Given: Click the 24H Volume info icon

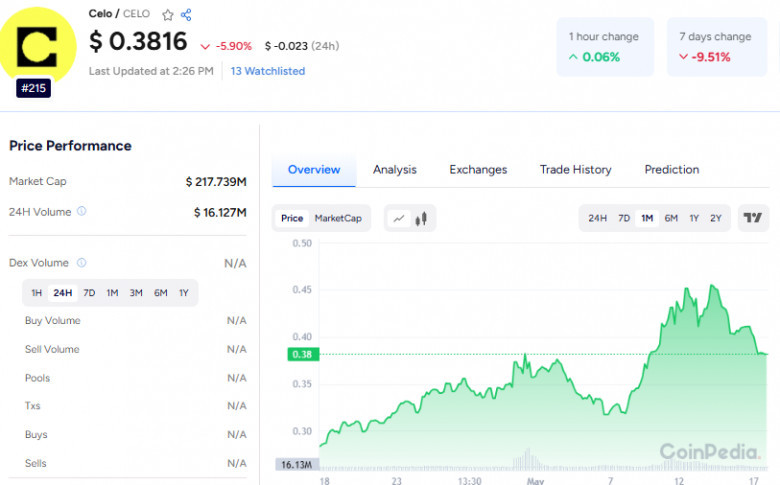Looking at the screenshot, I should click(x=82, y=211).
